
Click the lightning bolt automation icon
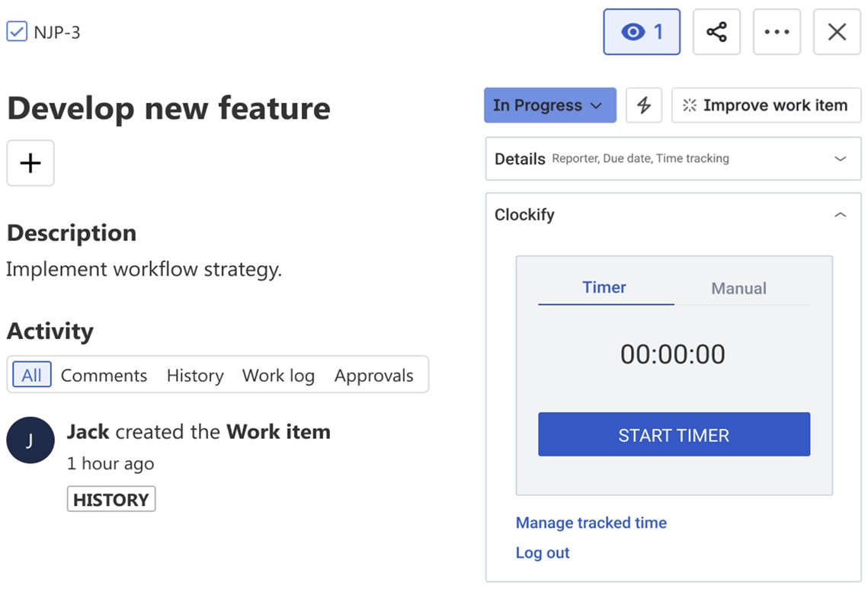[x=644, y=105]
